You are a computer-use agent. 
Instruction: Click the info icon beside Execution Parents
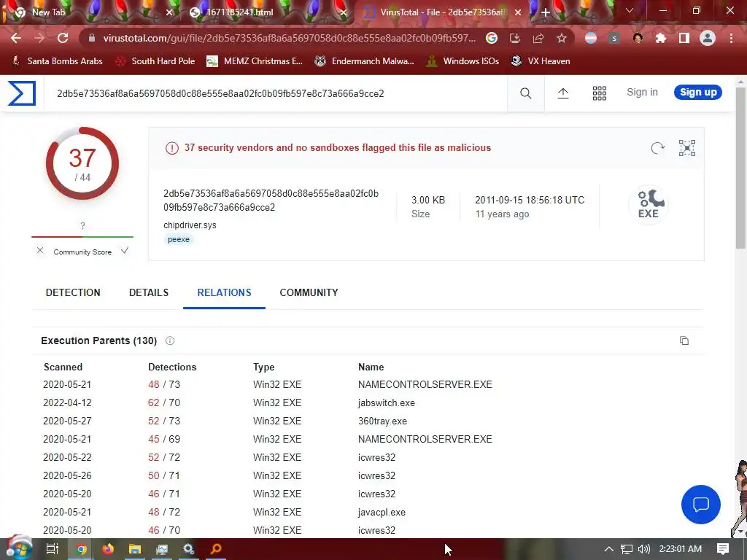169,341
